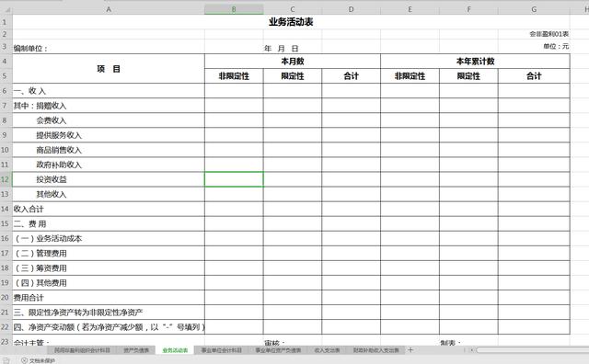Click the horizontal scrollbar left arrow

point(473,350)
